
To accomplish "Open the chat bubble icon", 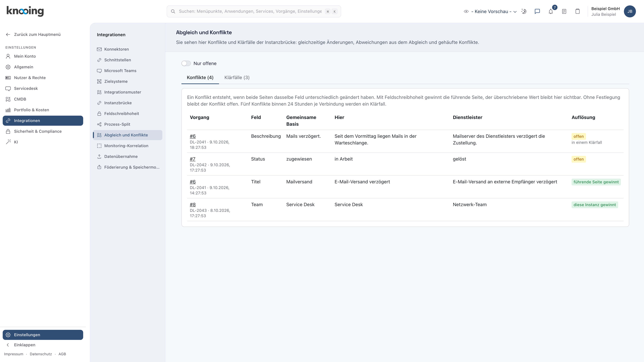I will click(x=537, y=12).
